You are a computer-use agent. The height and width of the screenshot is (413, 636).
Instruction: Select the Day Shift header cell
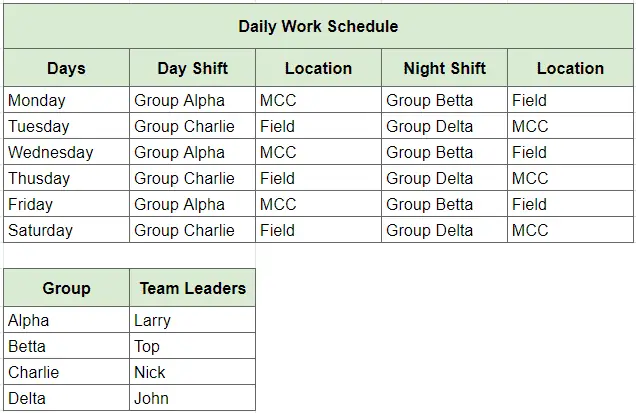click(192, 69)
